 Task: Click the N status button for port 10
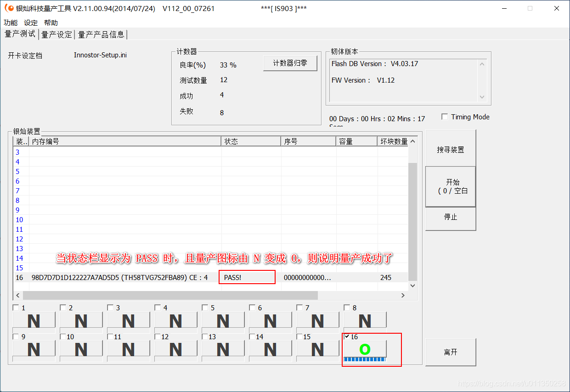tap(81, 349)
